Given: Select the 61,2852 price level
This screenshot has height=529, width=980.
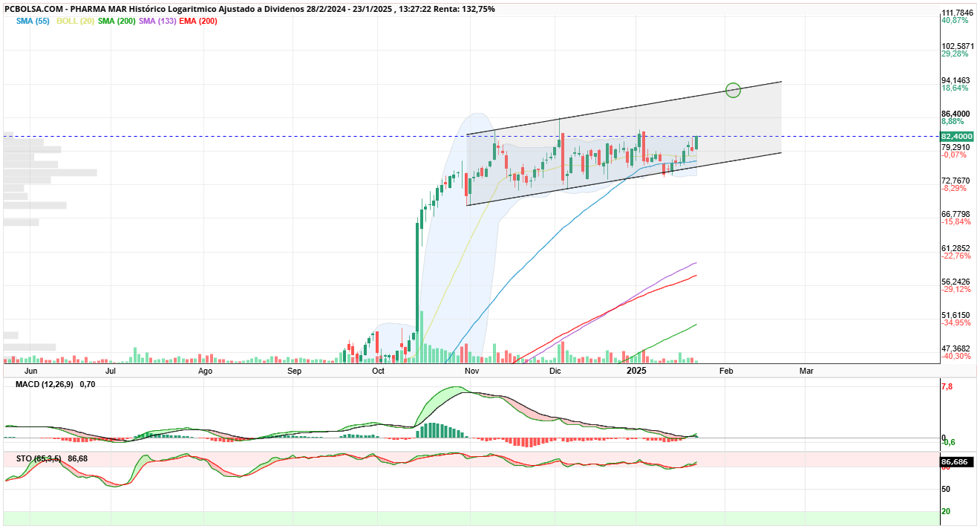Looking at the screenshot, I should coord(956,248).
